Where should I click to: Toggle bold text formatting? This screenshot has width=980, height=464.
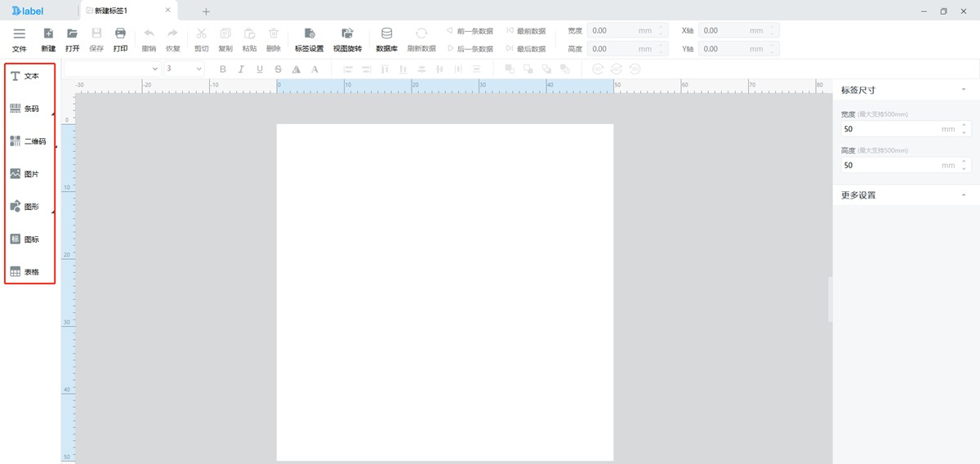223,69
